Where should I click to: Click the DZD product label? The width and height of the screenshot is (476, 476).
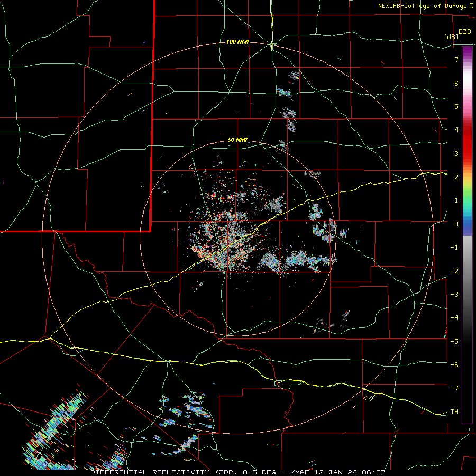[465, 32]
